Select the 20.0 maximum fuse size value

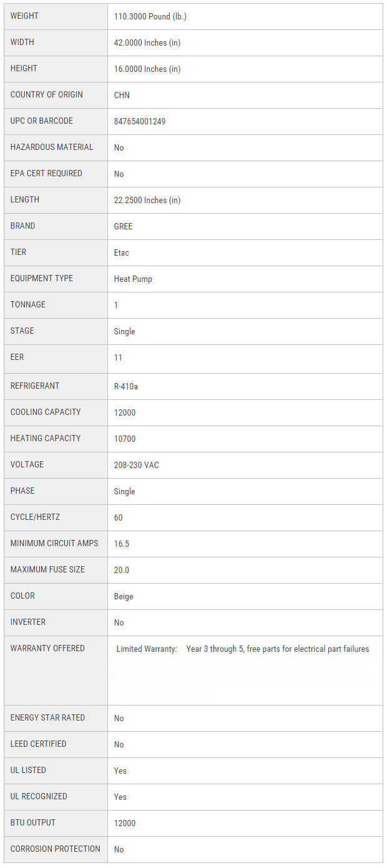122,570
